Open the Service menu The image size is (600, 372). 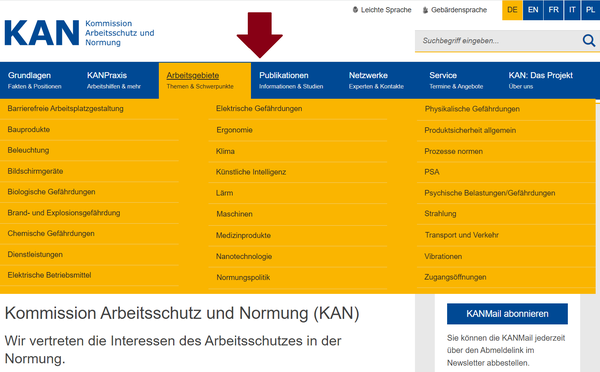pos(456,80)
